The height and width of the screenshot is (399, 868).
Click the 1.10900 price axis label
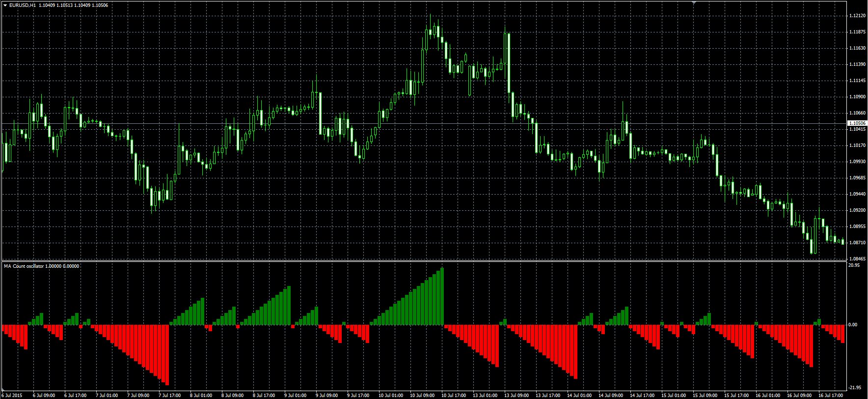click(x=857, y=97)
